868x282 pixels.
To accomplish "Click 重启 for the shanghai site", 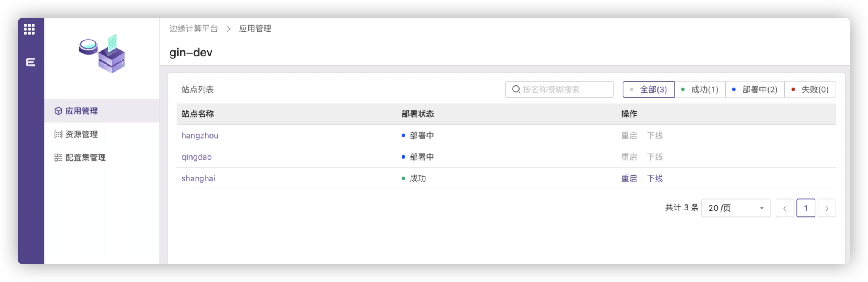I will click(629, 178).
